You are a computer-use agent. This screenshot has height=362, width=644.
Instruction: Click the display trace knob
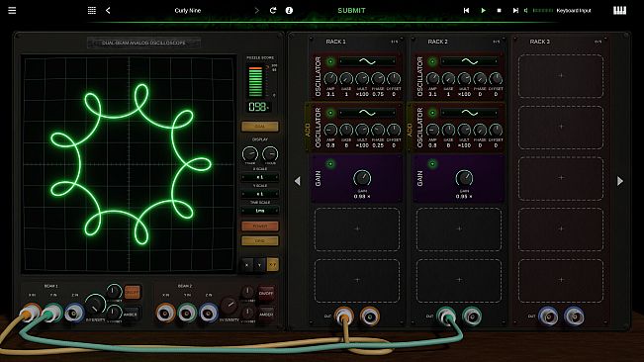click(x=250, y=154)
